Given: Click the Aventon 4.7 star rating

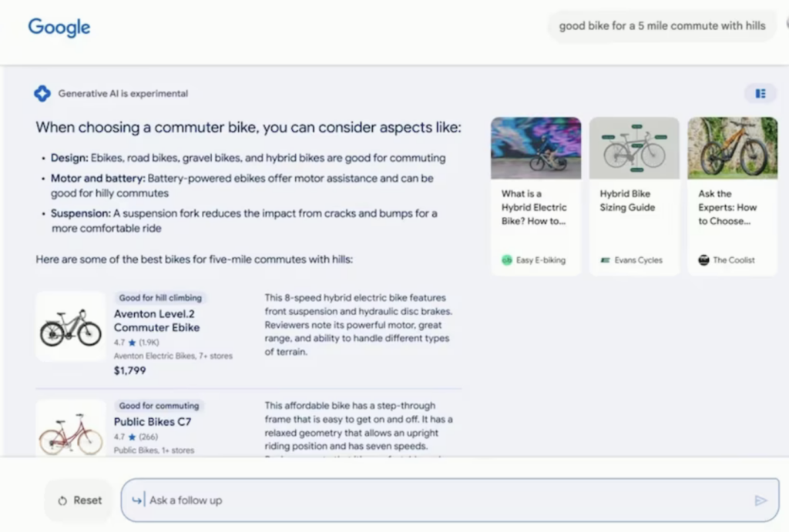Looking at the screenshot, I should coord(136,343).
